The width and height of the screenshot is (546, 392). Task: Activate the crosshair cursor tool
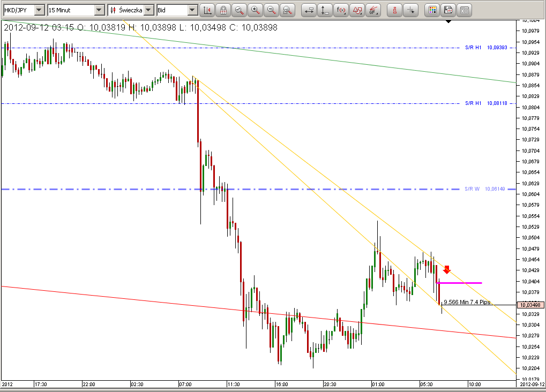410,11
